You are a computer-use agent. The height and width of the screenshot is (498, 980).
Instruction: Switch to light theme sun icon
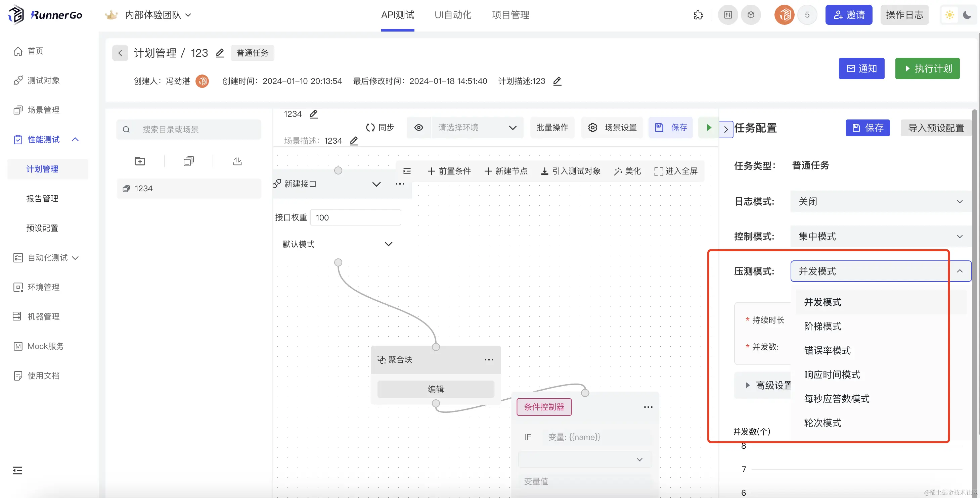click(x=949, y=15)
